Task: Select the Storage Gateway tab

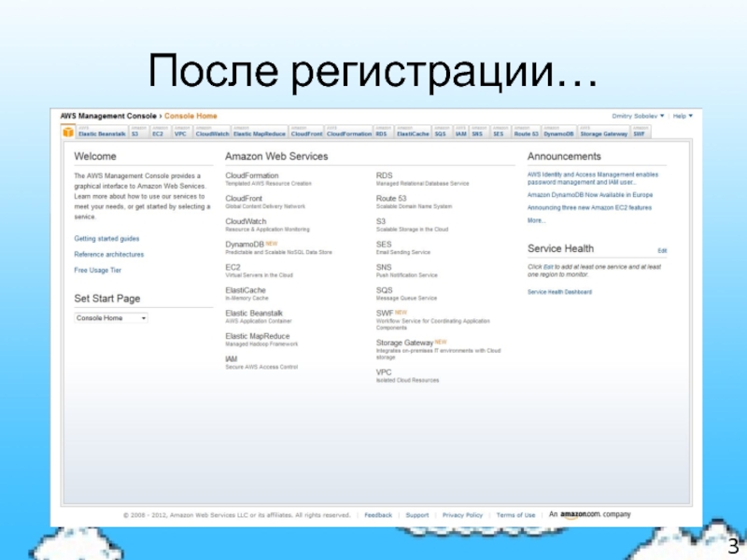Action: (x=603, y=132)
